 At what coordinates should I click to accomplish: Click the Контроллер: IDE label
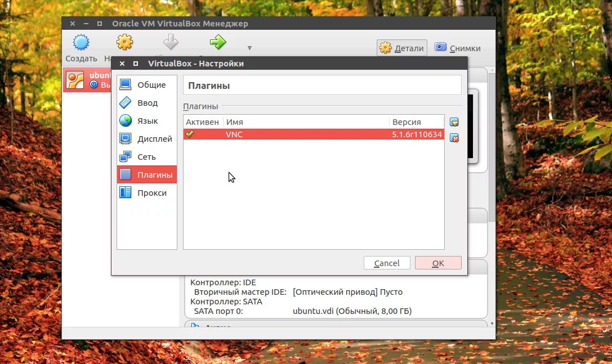click(x=224, y=282)
